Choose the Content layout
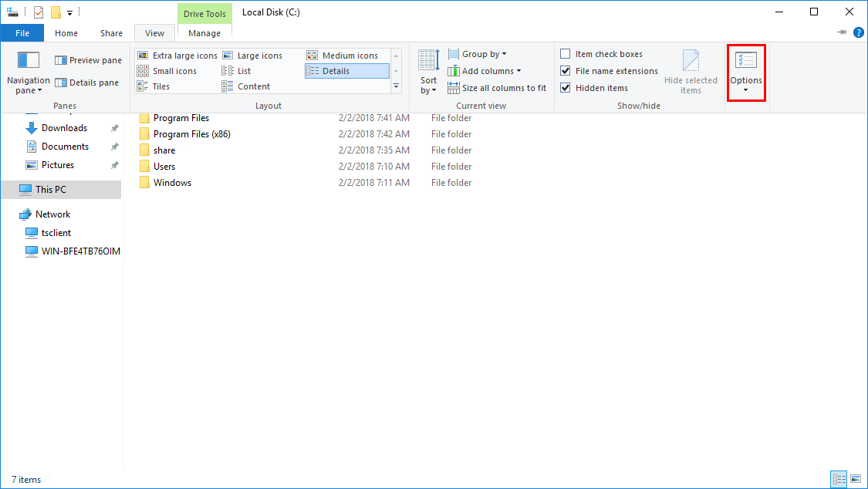Image resolution: width=868 pixels, height=489 pixels. point(246,86)
